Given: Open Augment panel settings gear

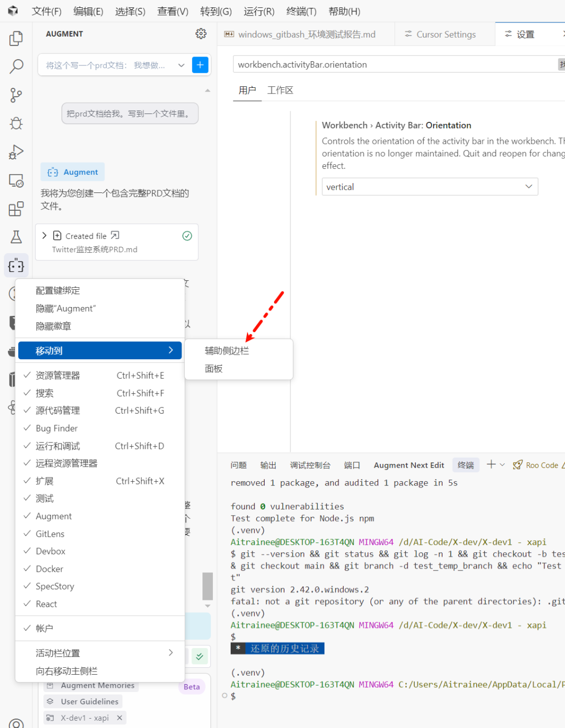Looking at the screenshot, I should (x=201, y=33).
